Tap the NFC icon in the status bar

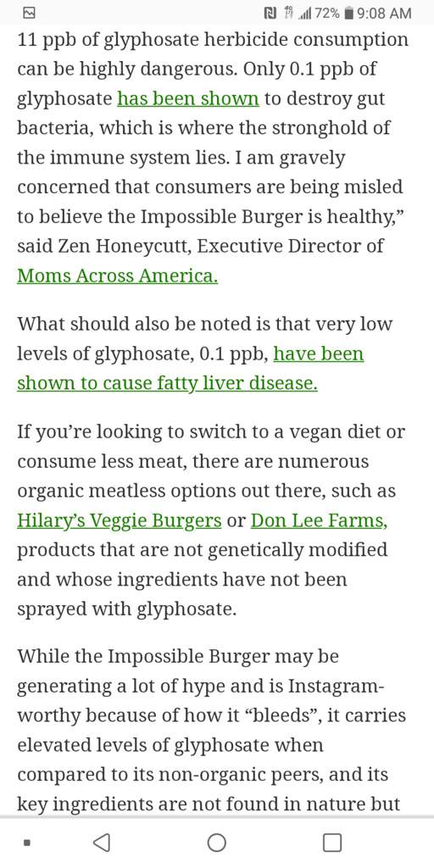click(x=269, y=13)
